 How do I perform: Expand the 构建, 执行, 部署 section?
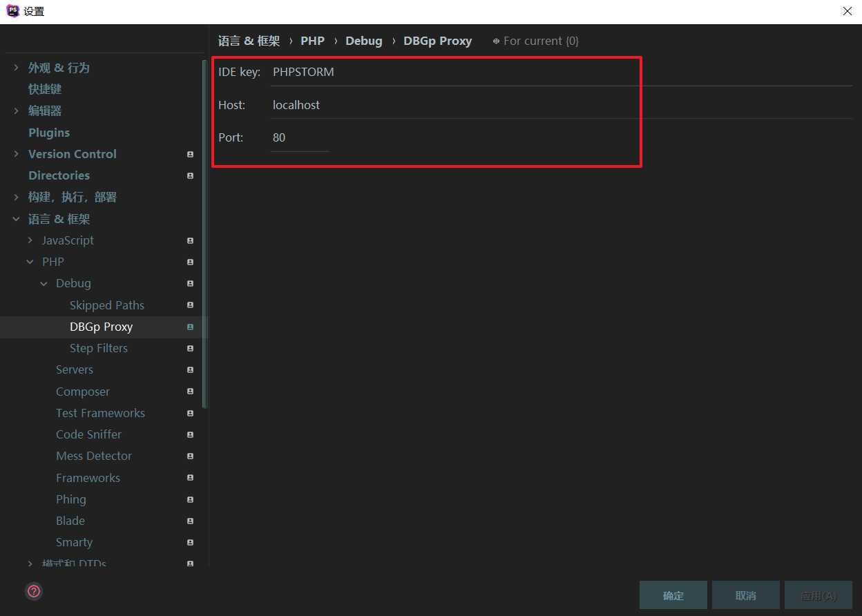coord(16,197)
